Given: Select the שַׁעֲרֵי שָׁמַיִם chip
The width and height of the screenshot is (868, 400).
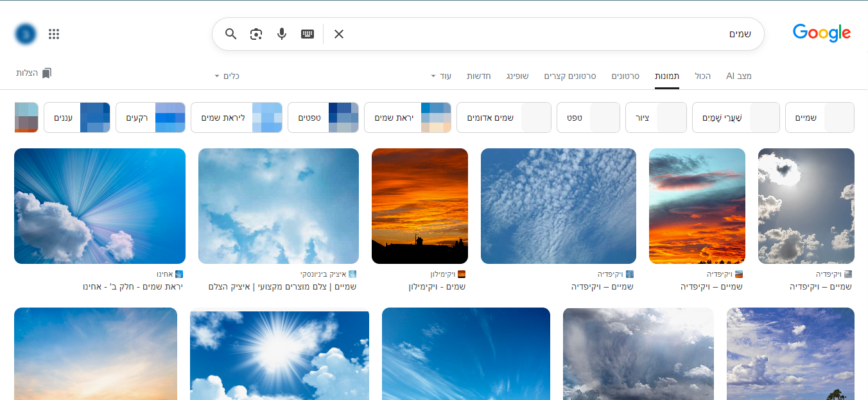Looking at the screenshot, I should pos(736,117).
